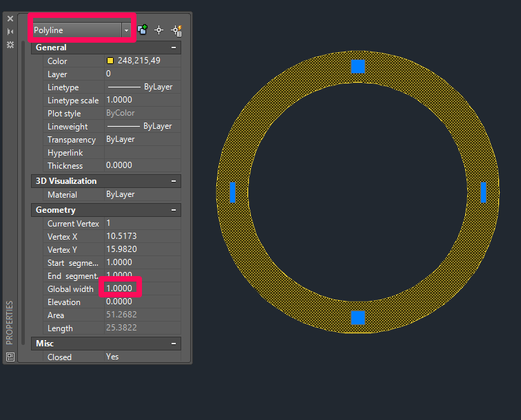Edit the Global width value field
Image resolution: width=521 pixels, height=420 pixels.
pyautogui.click(x=143, y=288)
